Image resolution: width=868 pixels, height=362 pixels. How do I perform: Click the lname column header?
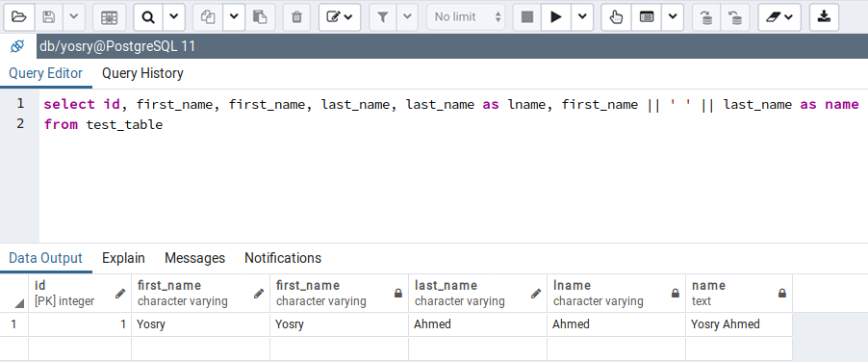616,294
